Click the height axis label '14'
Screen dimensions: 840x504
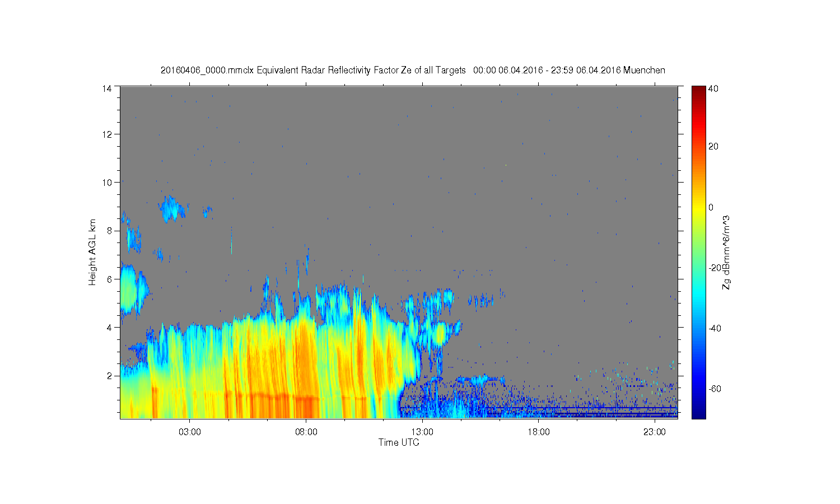107,88
